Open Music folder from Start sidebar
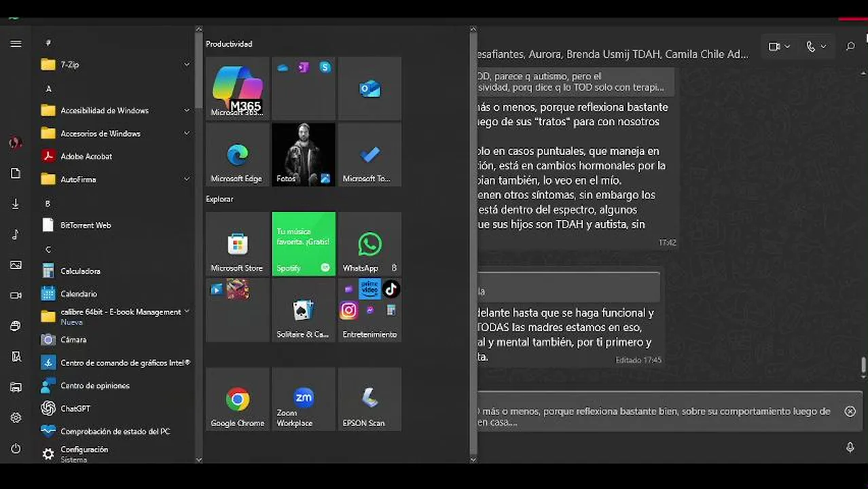Viewport: 868px width, 489px height. (16, 235)
